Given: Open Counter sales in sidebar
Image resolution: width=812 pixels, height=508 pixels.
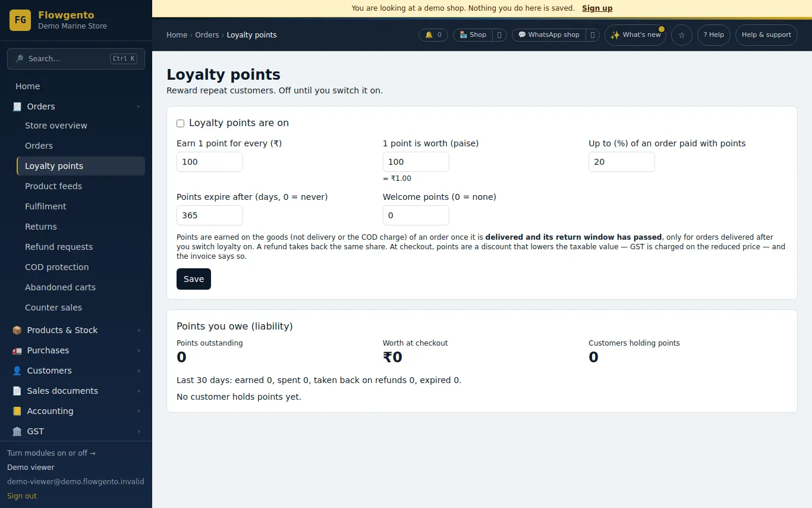Looking at the screenshot, I should pyautogui.click(x=81, y=308).
